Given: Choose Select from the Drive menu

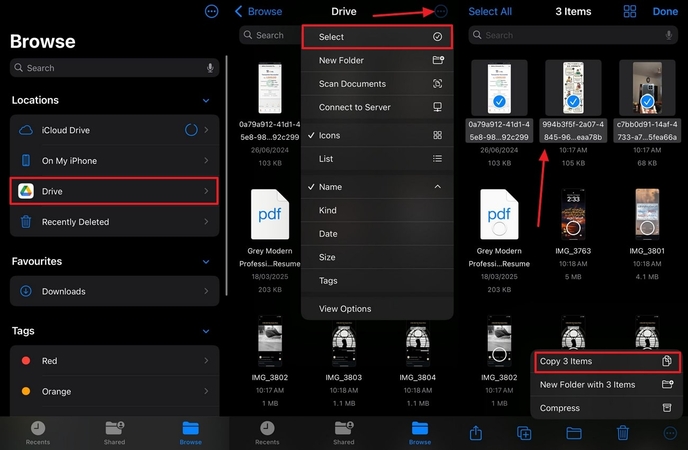Looking at the screenshot, I should (377, 37).
